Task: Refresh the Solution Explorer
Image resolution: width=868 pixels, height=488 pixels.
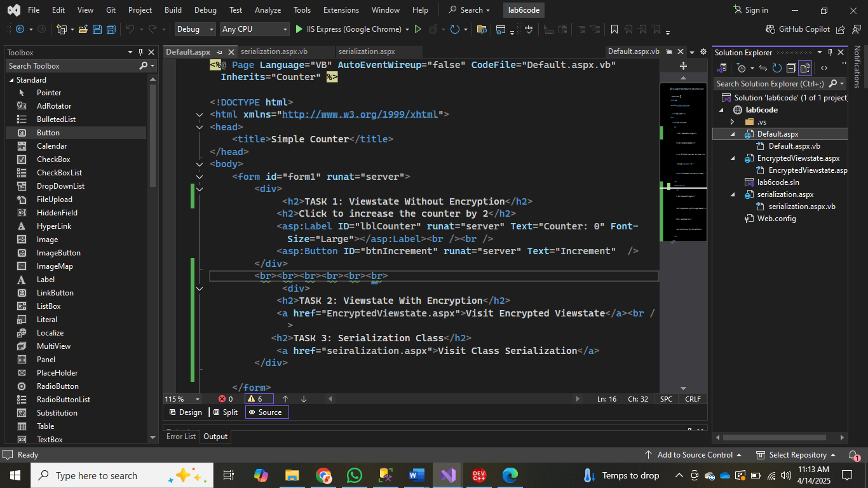Action: coord(776,68)
